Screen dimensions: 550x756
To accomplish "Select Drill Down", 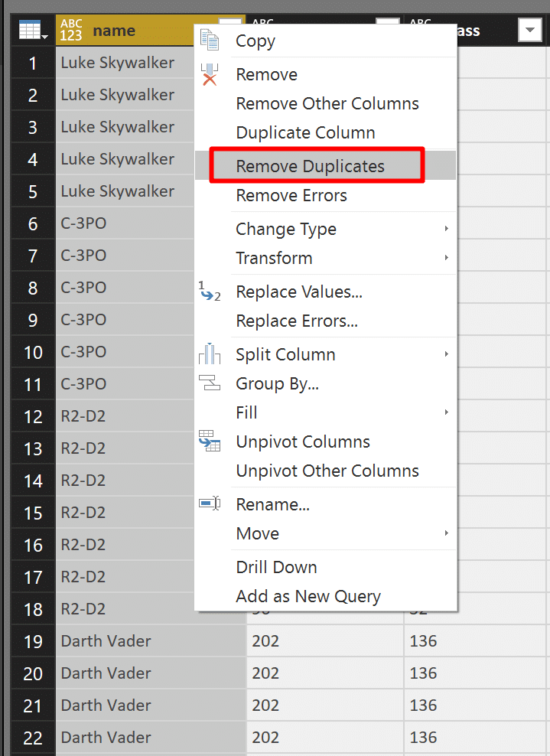I will click(325, 567).
